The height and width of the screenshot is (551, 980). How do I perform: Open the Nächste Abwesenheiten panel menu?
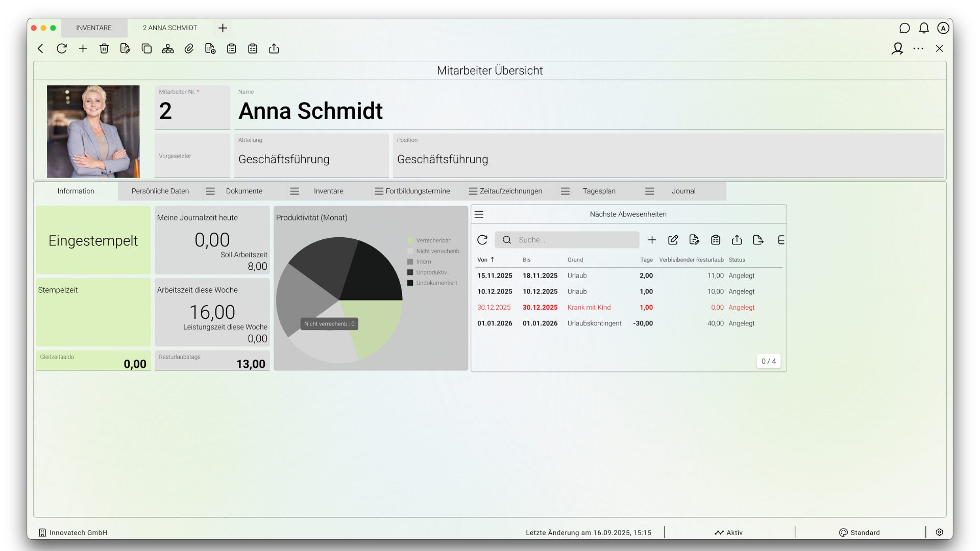(479, 214)
